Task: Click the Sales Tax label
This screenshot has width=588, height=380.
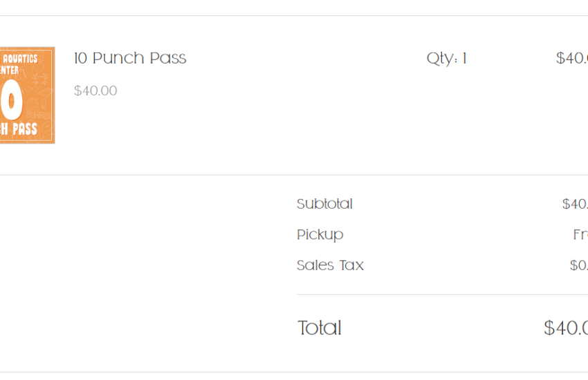Action: pyautogui.click(x=330, y=265)
